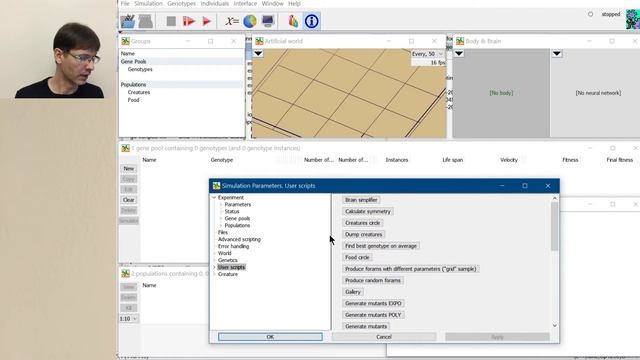640x360 pixels.
Task: Select Genotypes in the Groups window
Action: tap(140, 69)
